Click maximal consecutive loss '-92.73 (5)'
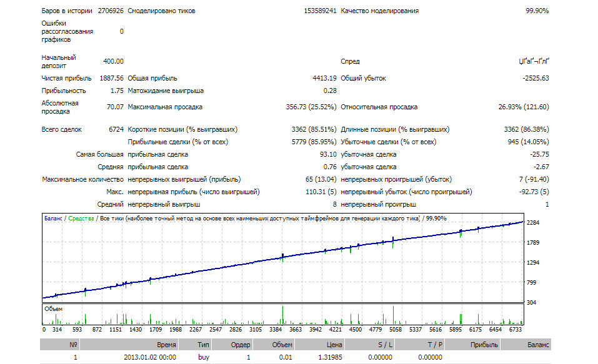 pos(534,192)
